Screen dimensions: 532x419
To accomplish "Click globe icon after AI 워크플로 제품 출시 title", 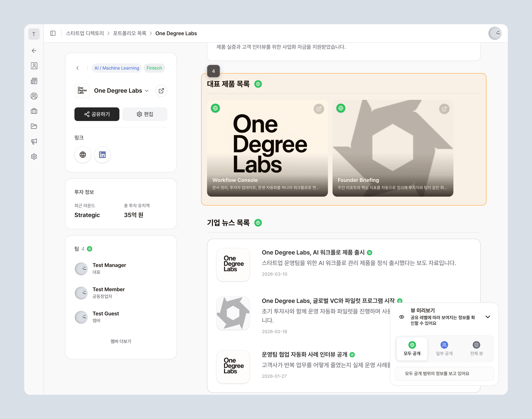I will click(370, 253).
